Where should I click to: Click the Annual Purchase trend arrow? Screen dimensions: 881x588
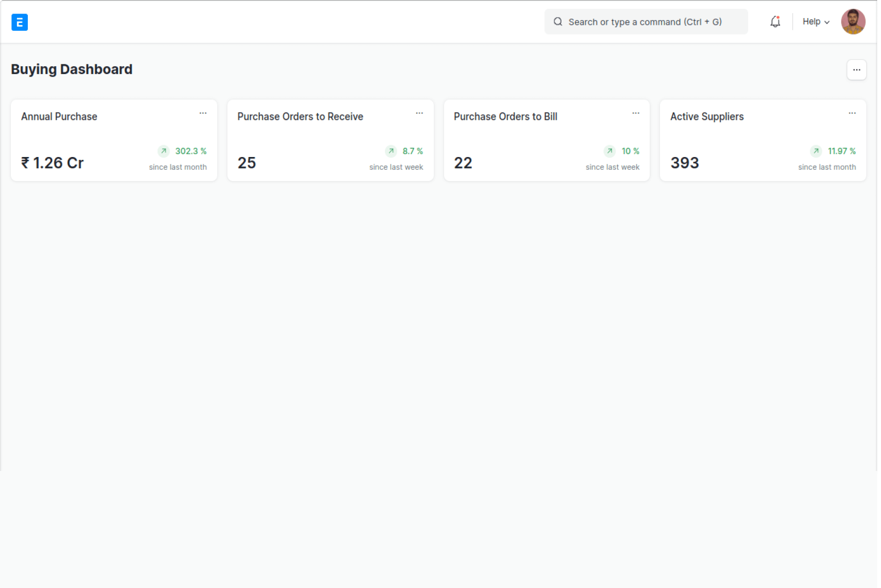coord(164,152)
